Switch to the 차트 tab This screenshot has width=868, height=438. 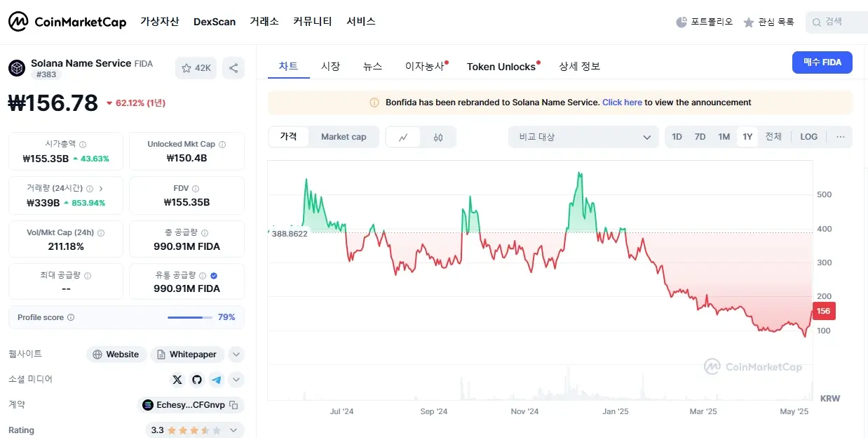click(288, 66)
